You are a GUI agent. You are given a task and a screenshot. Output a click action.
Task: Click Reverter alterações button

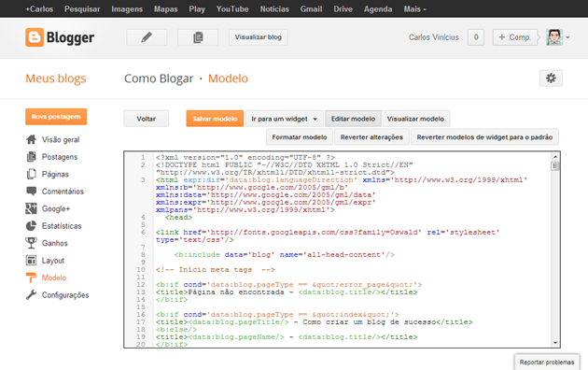371,137
